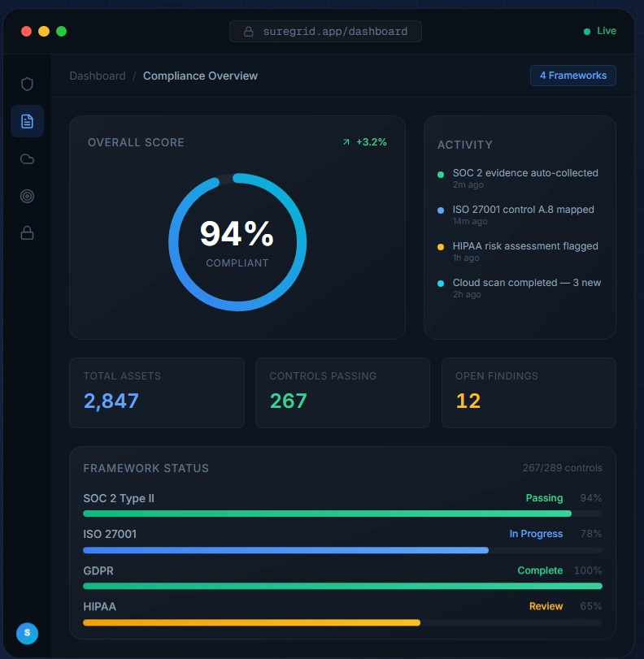
Task: Select the ISO 27001 framework name
Action: (110, 534)
